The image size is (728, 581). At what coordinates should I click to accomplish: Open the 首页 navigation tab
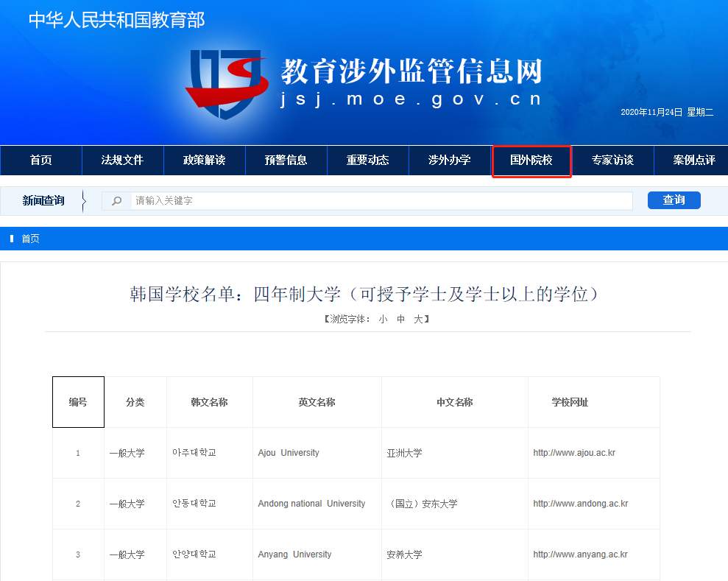click(41, 161)
